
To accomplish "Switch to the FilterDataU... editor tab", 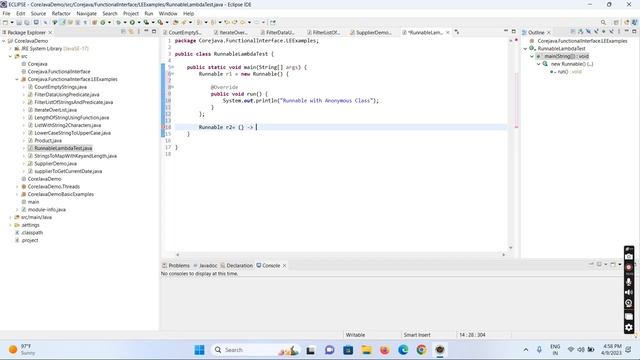I will point(278,32).
